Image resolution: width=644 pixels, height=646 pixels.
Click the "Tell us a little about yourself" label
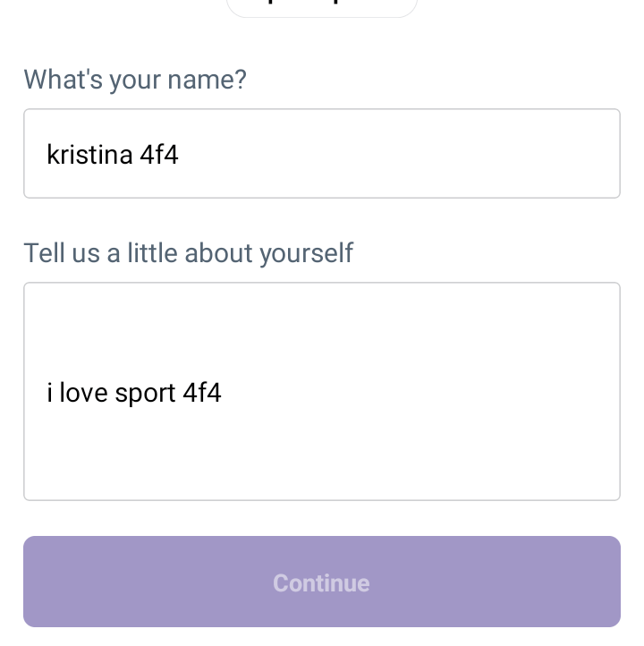click(x=189, y=253)
